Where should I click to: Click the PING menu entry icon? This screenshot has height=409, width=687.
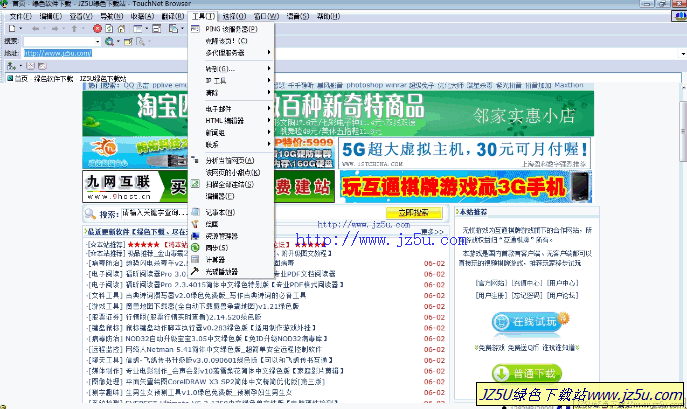pyautogui.click(x=195, y=29)
